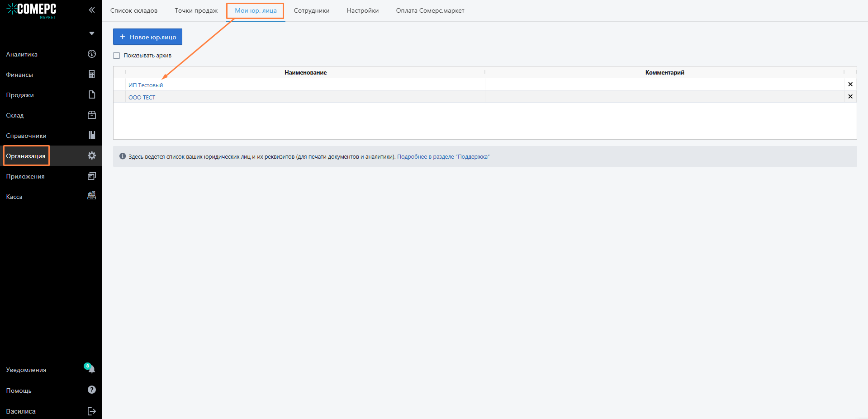
Task: Click the Справочники books icon
Action: (x=91, y=135)
